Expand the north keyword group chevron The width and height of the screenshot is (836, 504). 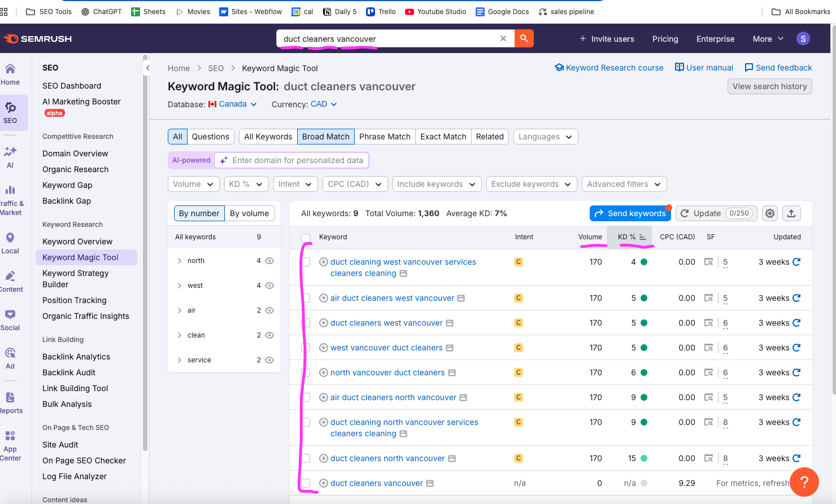click(180, 261)
